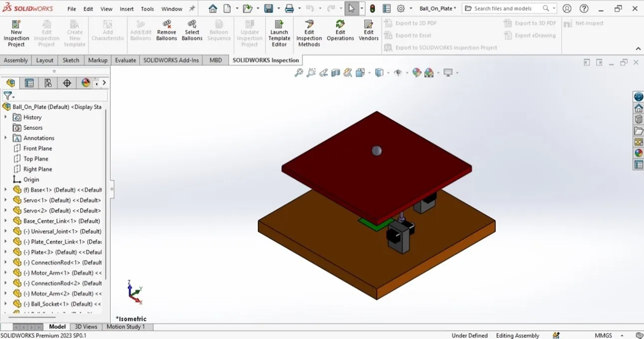Open File Properties list icon
This screenshot has width=644, height=339.
387,8
